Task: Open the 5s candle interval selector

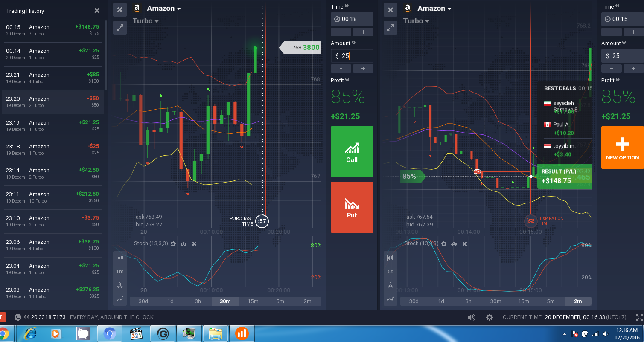Action: 390,272
